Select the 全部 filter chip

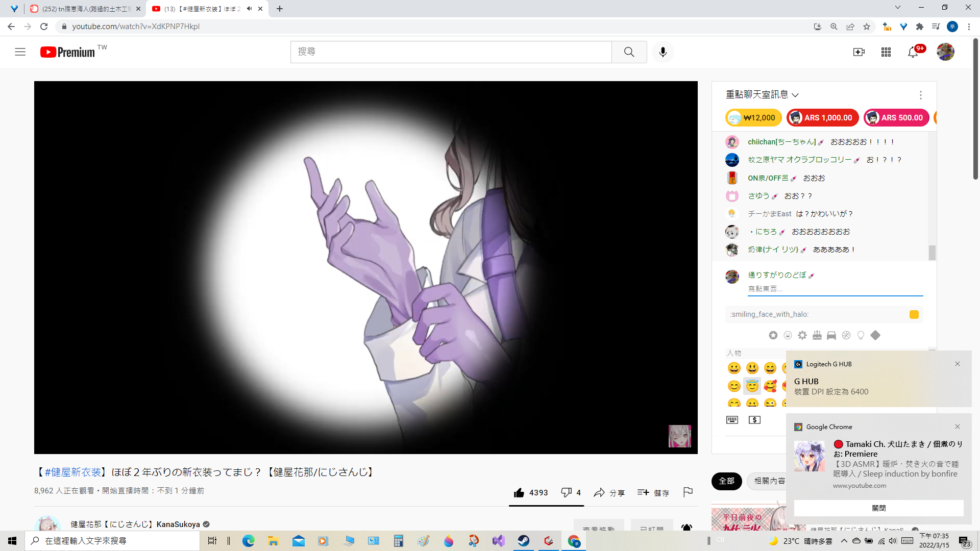coord(726,481)
